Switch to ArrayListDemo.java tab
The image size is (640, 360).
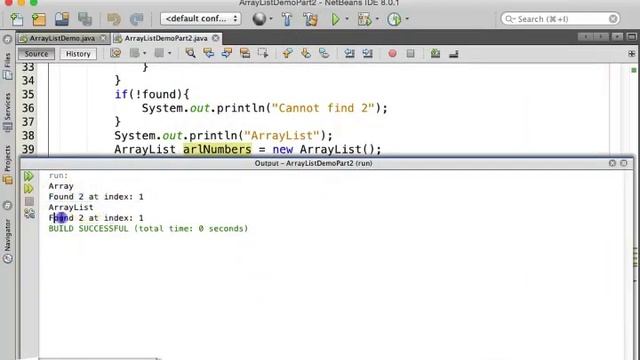click(x=62, y=38)
